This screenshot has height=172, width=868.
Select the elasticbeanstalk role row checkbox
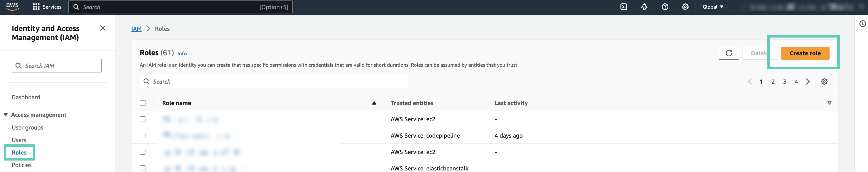tap(143, 168)
